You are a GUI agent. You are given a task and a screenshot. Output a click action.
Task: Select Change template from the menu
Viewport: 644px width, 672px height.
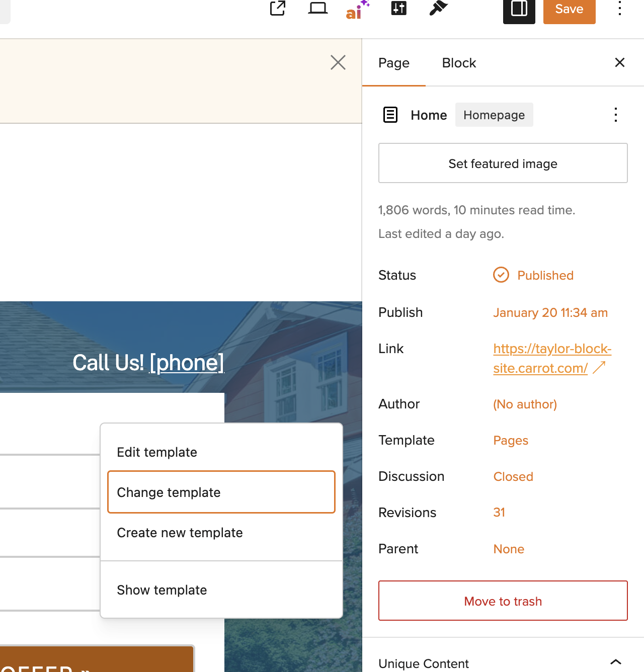click(221, 492)
